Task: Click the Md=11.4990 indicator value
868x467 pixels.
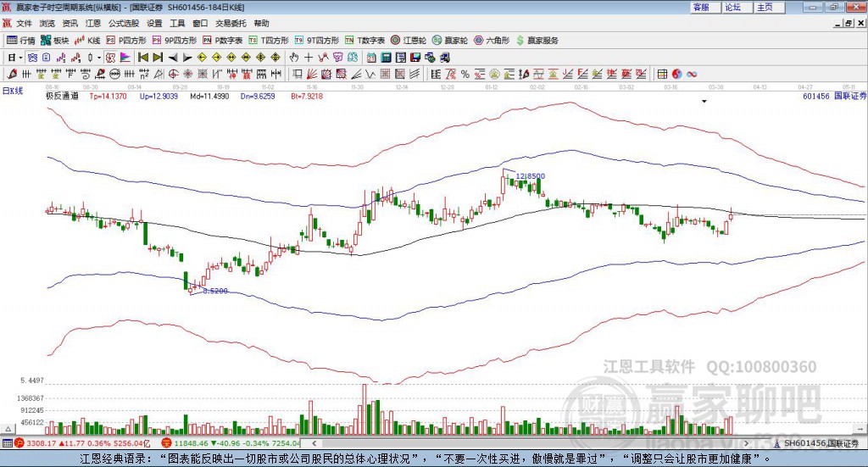Action: coord(209,97)
